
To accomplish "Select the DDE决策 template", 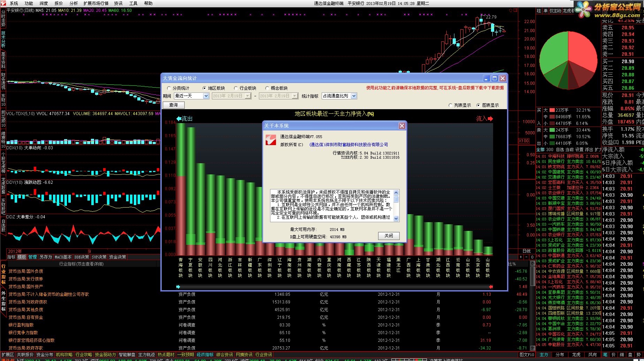I will 82,257.
